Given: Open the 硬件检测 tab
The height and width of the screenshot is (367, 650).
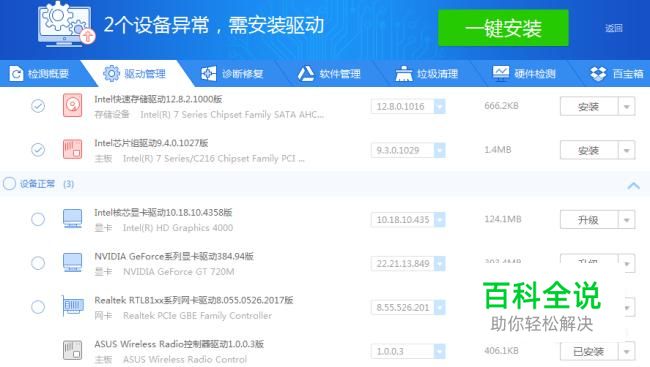Looking at the screenshot, I should click(x=524, y=74).
